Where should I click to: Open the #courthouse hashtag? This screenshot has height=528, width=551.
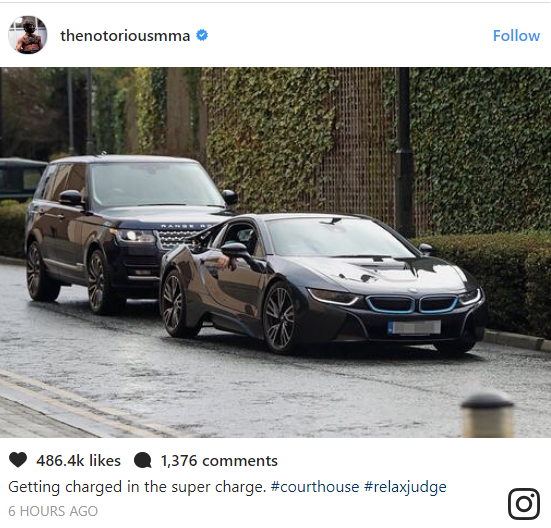[315, 487]
